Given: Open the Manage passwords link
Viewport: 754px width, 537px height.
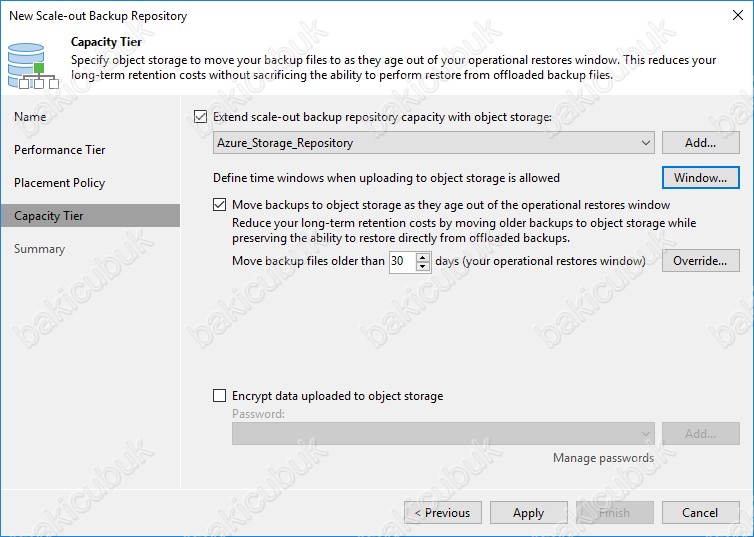Looking at the screenshot, I should pos(603,458).
